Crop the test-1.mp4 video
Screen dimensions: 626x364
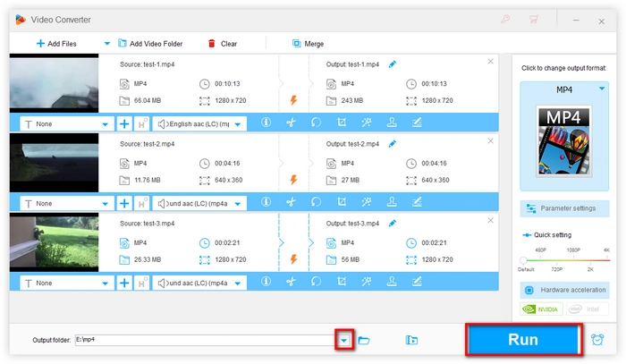342,123
